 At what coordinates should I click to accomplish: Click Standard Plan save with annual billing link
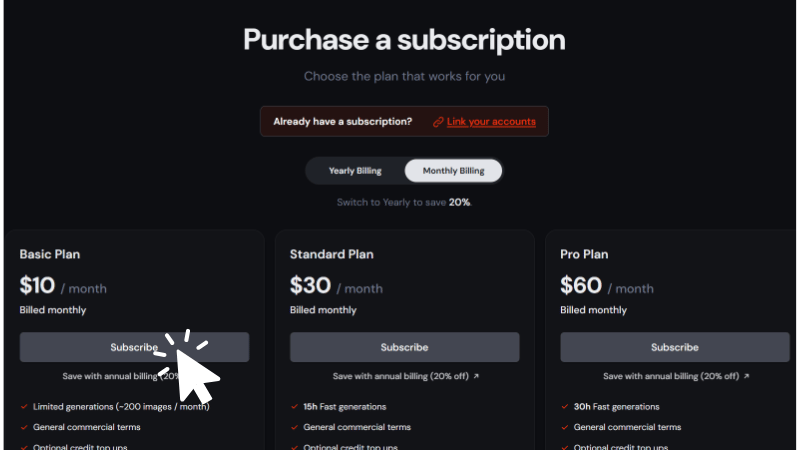pyautogui.click(x=406, y=376)
